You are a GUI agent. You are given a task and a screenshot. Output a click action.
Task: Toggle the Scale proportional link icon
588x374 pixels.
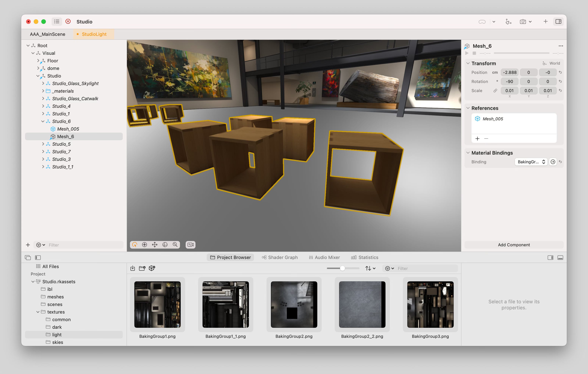pyautogui.click(x=495, y=90)
